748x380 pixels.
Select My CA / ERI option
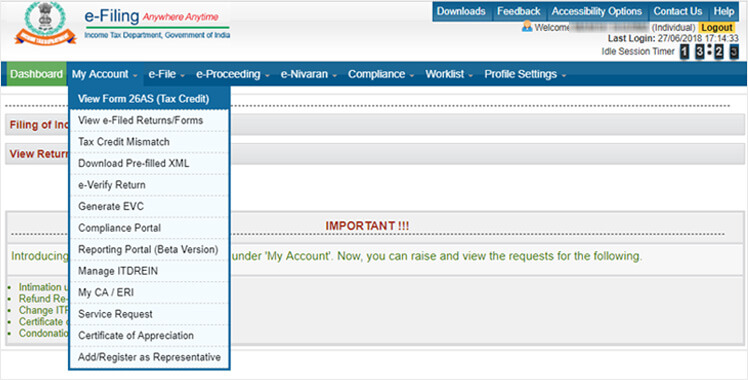tap(149, 292)
